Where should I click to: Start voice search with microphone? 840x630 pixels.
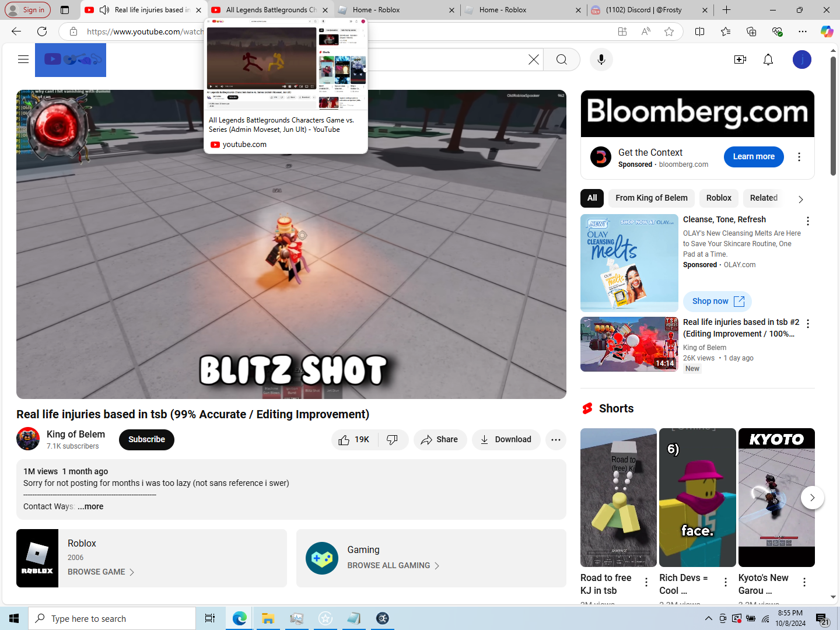tap(601, 60)
